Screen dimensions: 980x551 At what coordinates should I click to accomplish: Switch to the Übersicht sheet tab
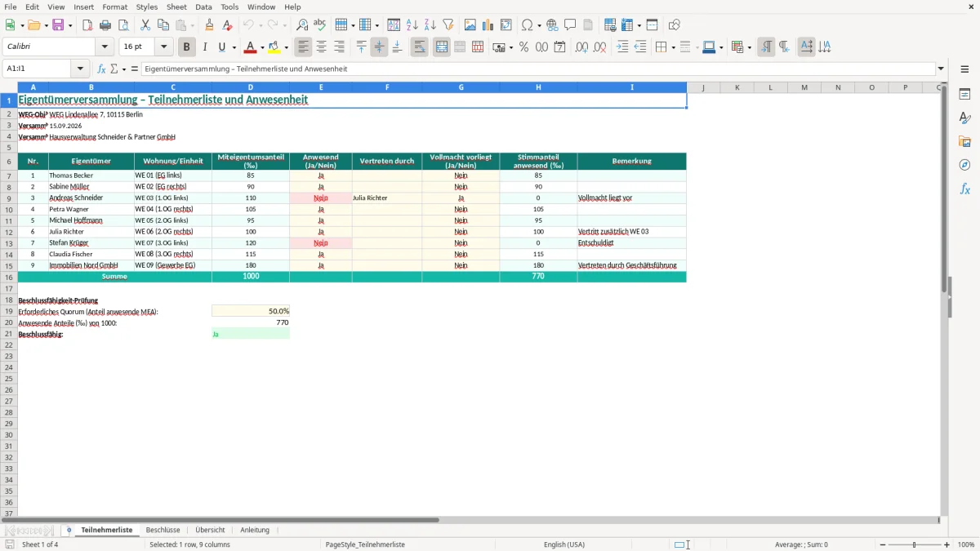click(x=210, y=530)
